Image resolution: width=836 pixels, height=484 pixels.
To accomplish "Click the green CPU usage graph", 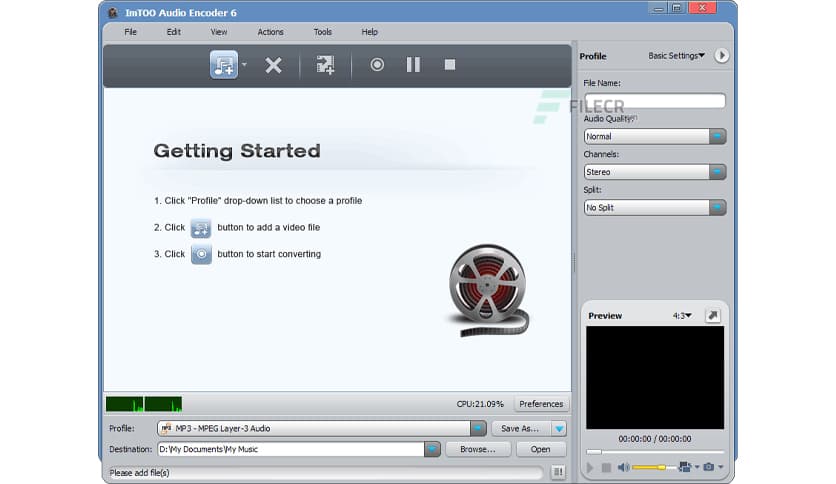I will pos(144,404).
